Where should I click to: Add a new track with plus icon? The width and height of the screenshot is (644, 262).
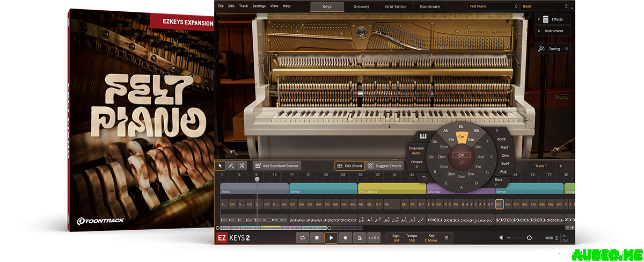561,166
